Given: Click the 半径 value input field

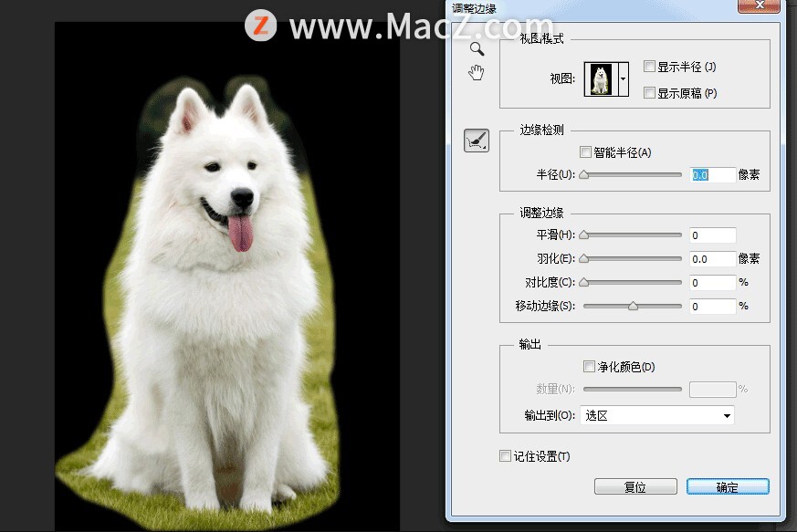Looking at the screenshot, I should pos(713,175).
